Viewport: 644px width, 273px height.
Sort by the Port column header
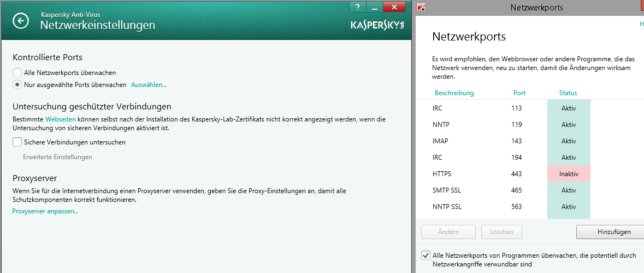point(519,93)
